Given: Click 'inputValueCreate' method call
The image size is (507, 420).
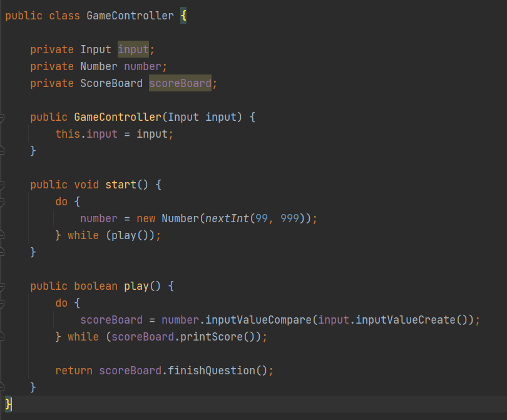Looking at the screenshot, I should point(406,320).
